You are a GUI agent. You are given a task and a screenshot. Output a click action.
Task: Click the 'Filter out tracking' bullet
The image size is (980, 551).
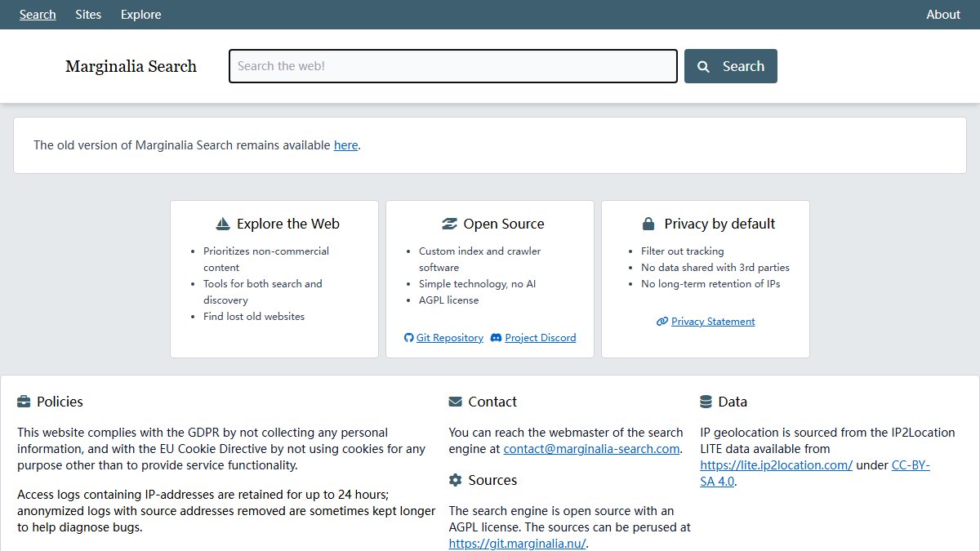click(683, 251)
